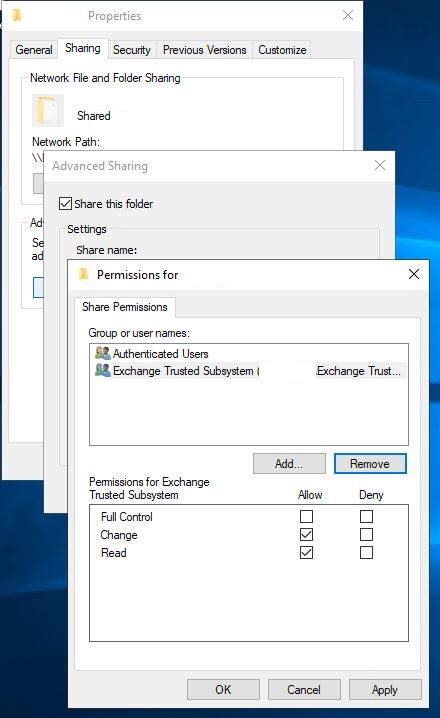Cancel the Permissions dialog
Viewport: 440px width, 718px height.
click(x=304, y=690)
